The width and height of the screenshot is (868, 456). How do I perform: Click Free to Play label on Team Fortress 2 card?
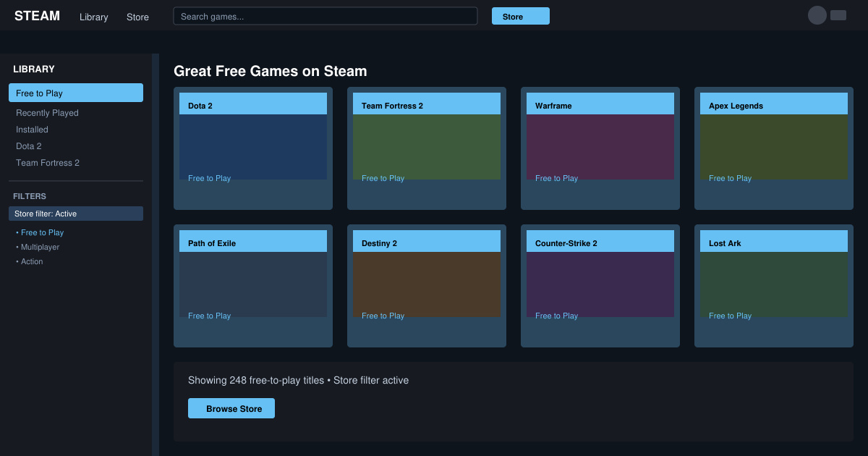[383, 178]
